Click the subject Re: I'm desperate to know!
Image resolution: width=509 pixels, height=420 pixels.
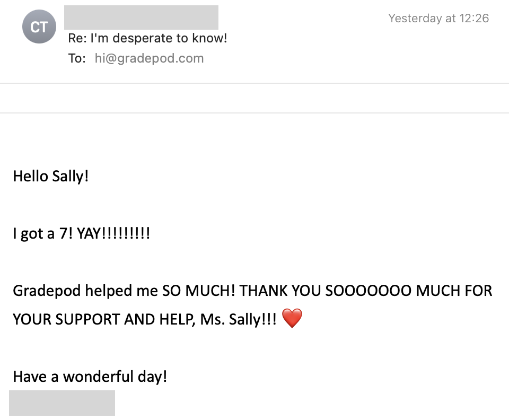(x=147, y=38)
